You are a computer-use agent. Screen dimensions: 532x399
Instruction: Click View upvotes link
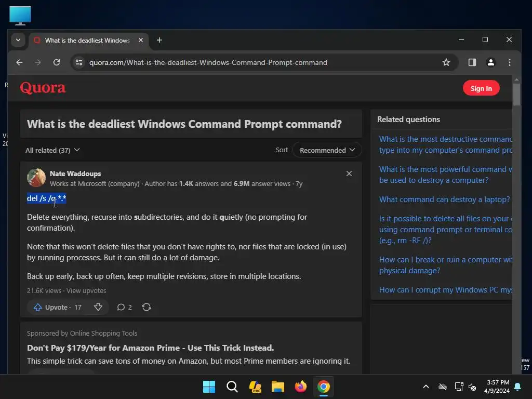pyautogui.click(x=86, y=291)
